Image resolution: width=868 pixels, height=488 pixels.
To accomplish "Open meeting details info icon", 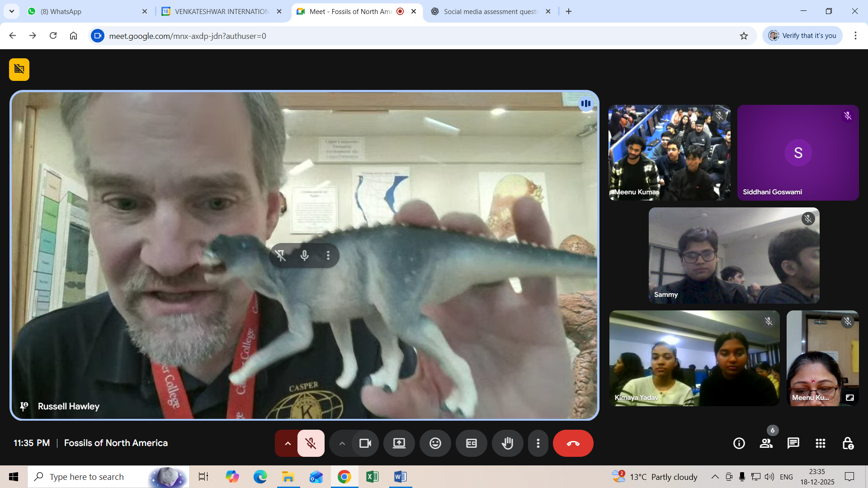I will tap(739, 443).
